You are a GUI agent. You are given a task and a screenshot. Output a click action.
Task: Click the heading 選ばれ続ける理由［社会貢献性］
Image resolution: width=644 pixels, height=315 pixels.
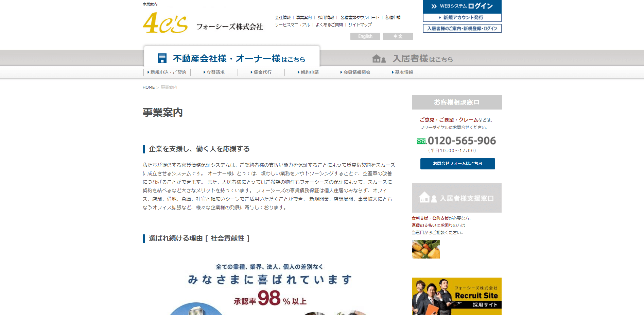click(x=199, y=238)
